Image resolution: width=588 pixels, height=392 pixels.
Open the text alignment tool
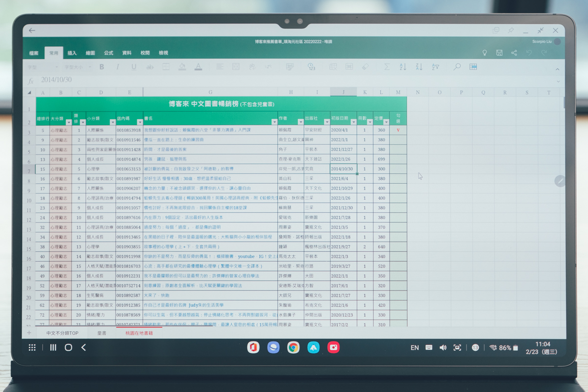point(220,67)
